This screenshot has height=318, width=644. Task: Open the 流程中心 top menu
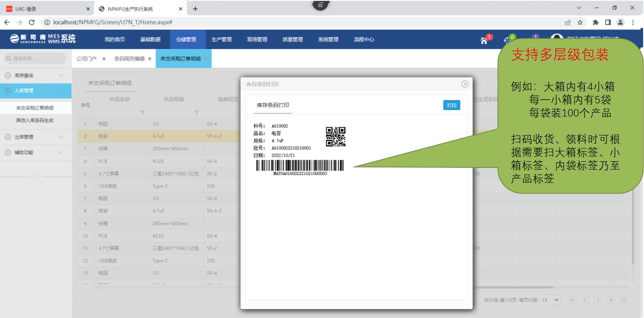point(364,39)
